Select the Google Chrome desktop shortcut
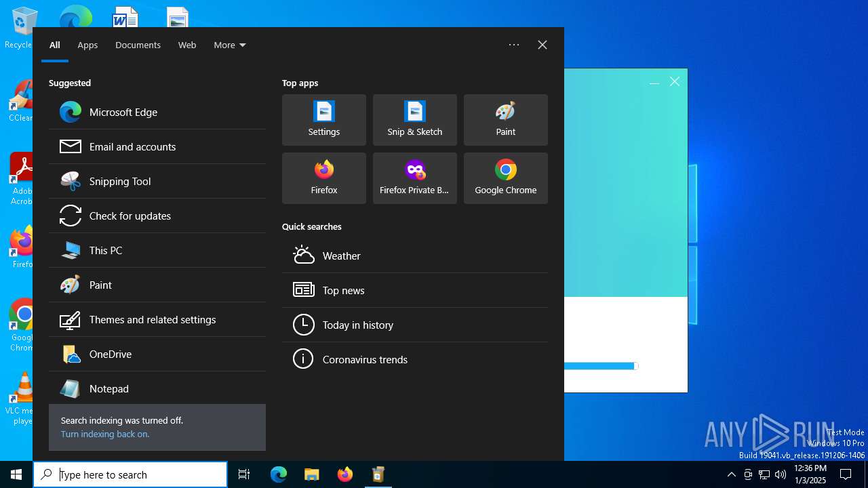This screenshot has width=868, height=488. [x=20, y=325]
